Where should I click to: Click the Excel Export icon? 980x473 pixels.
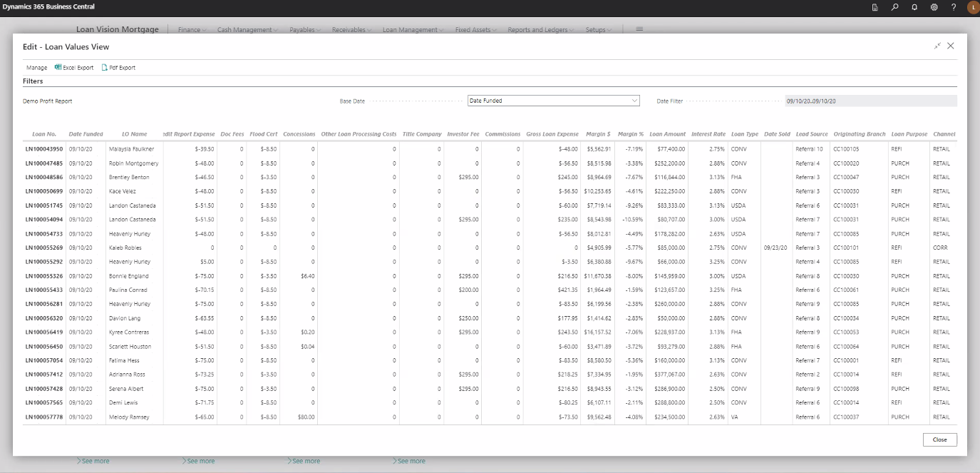73,67
